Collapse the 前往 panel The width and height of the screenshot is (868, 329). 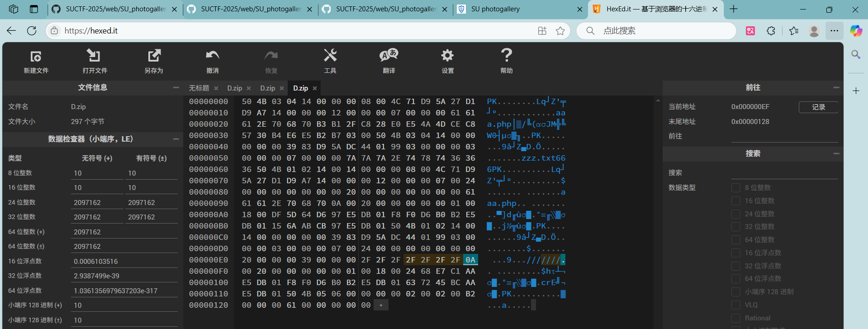836,87
